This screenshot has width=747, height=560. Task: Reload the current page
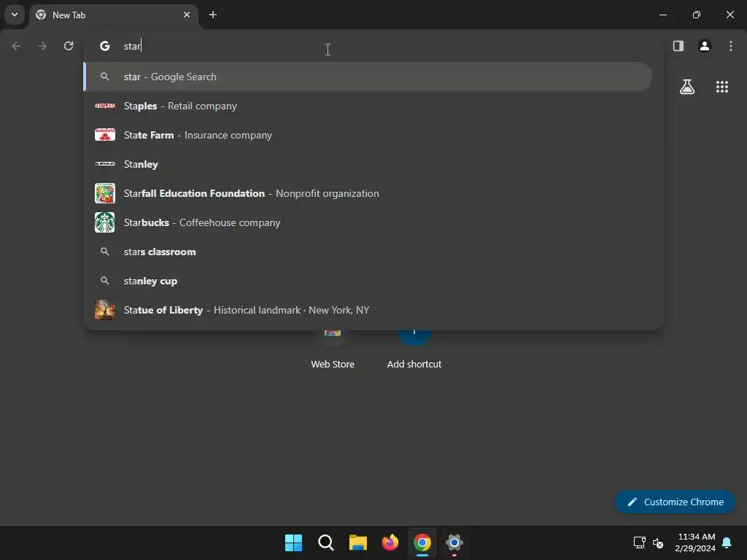[69, 46]
